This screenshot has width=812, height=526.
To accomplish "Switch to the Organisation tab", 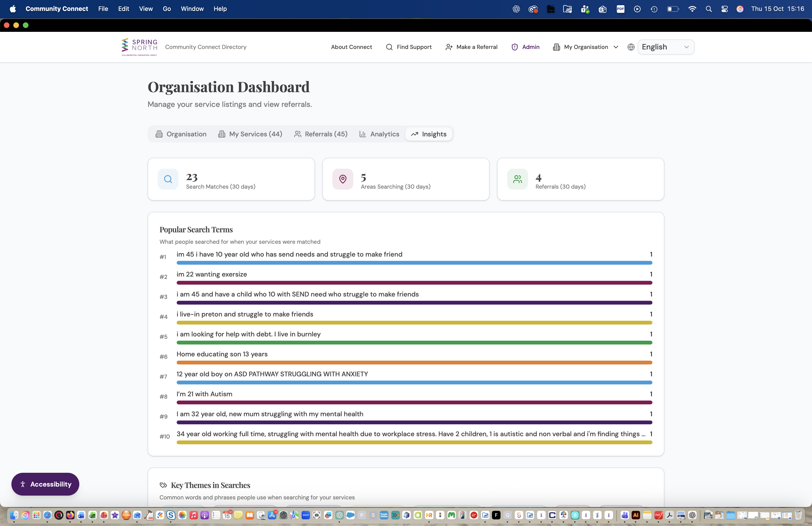I will (181, 134).
